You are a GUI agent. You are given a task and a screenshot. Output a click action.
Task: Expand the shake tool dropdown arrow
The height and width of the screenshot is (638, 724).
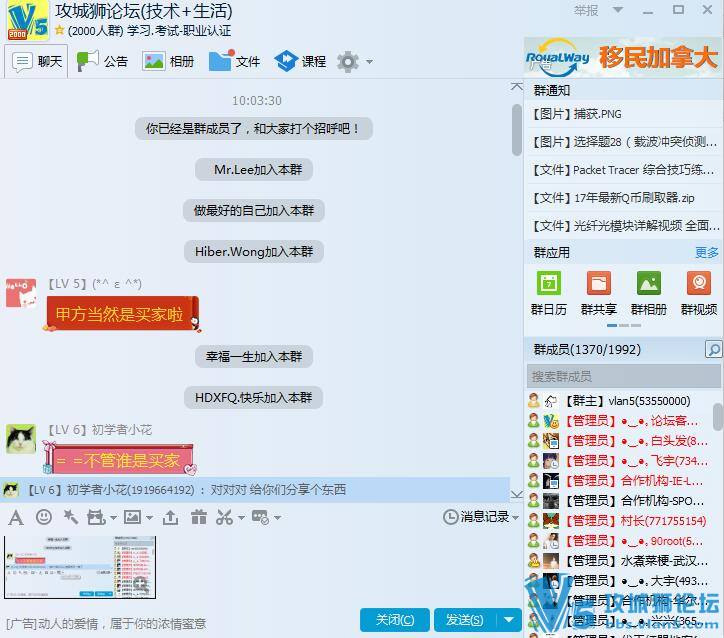click(113, 518)
